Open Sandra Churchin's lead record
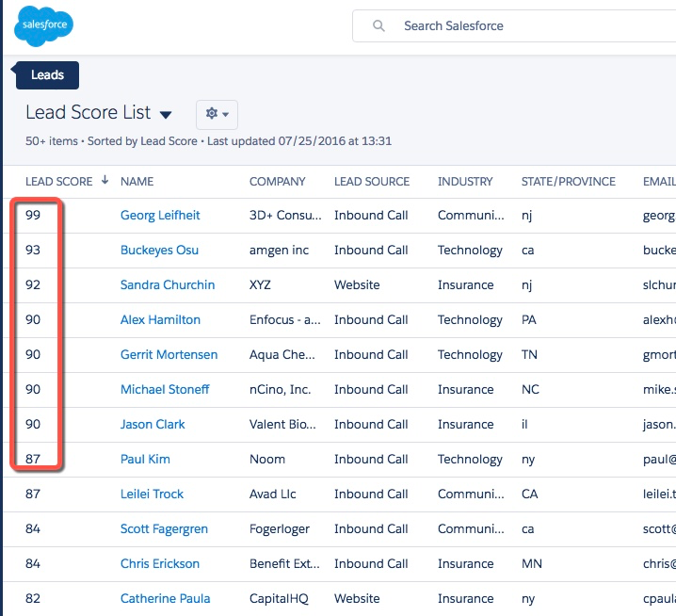The width and height of the screenshot is (676, 616). point(168,285)
